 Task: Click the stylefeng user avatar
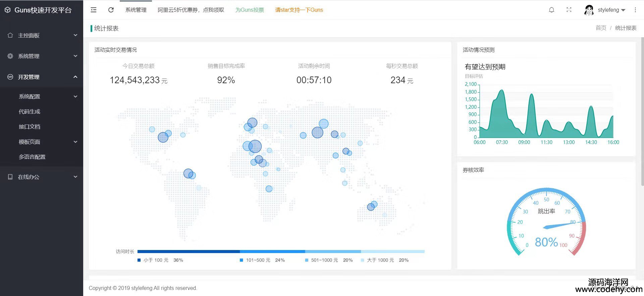coord(589,10)
